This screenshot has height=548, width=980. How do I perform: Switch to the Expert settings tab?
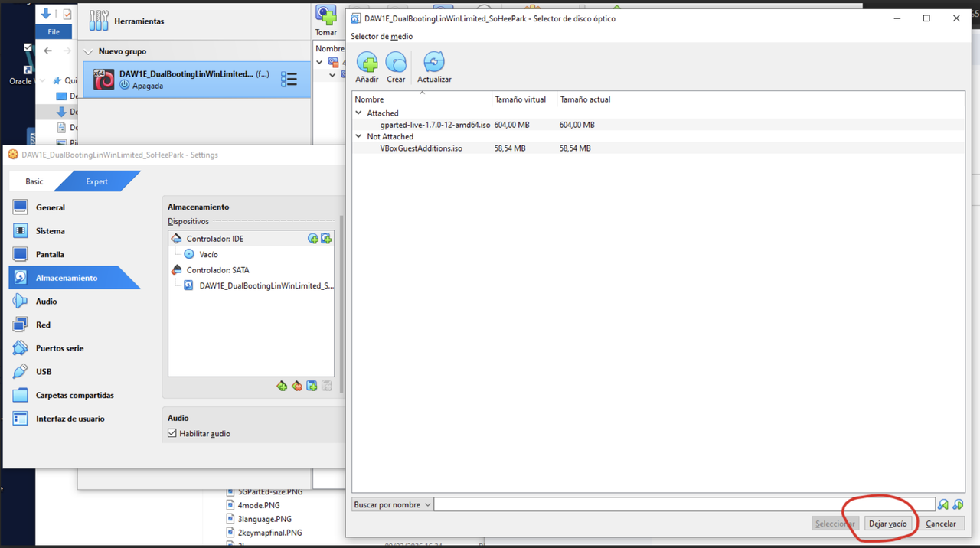point(97,181)
